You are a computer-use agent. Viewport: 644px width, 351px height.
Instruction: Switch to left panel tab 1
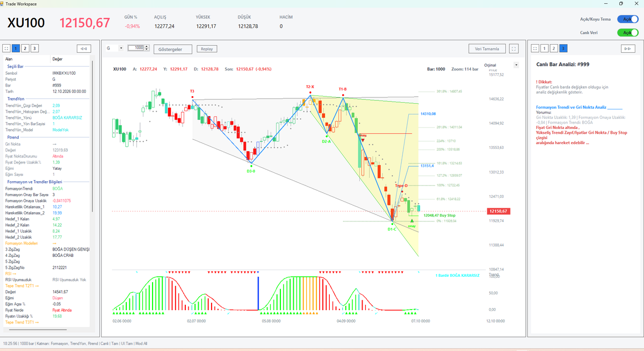click(16, 48)
